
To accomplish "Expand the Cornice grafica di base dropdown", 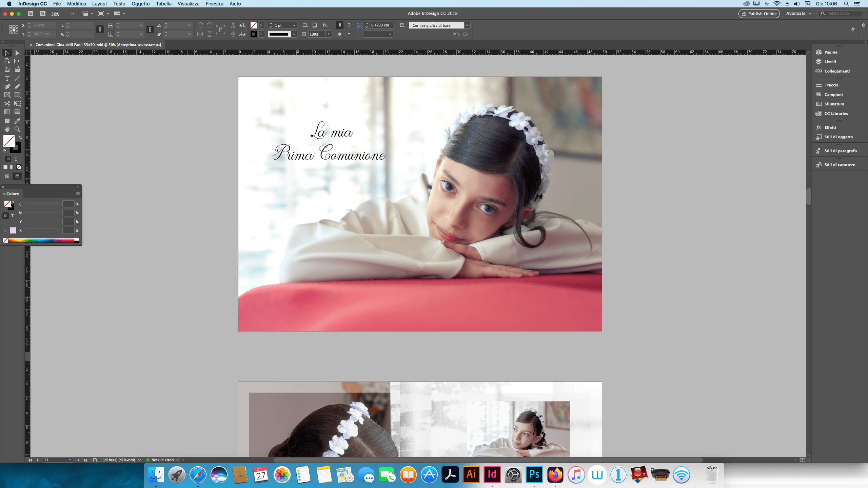I will (468, 25).
